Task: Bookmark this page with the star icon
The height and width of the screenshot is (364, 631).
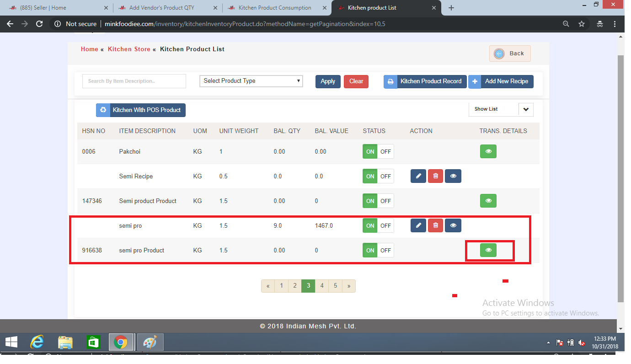Action: pos(582,24)
